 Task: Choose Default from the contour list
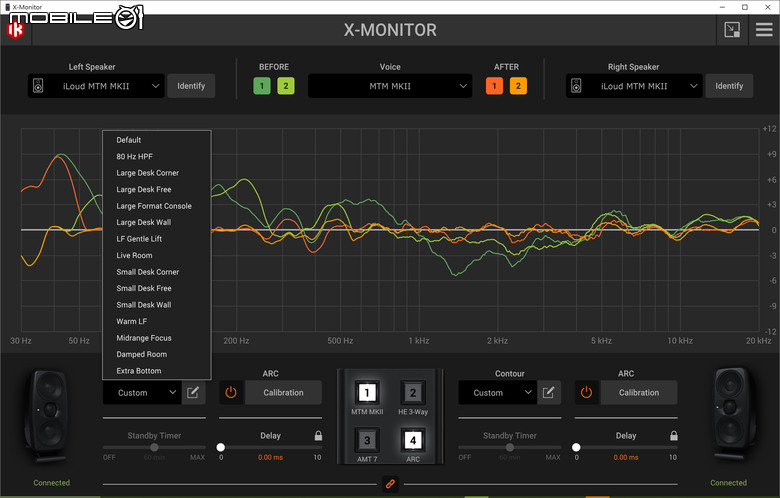(157, 140)
